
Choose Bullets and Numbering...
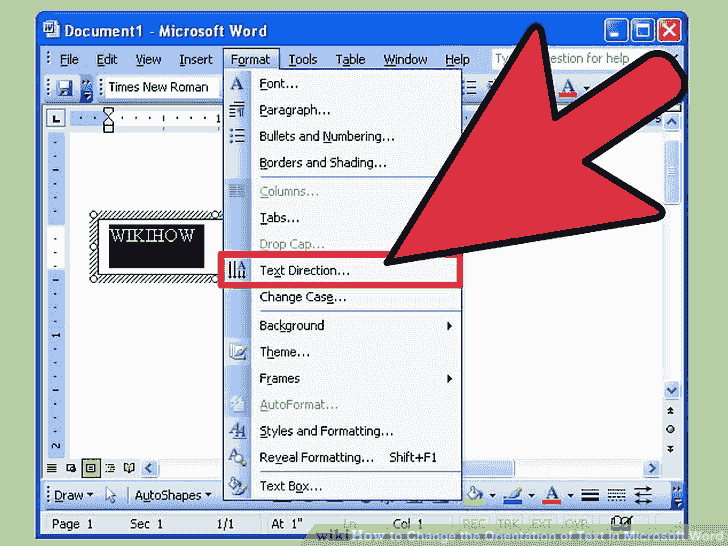[343, 136]
